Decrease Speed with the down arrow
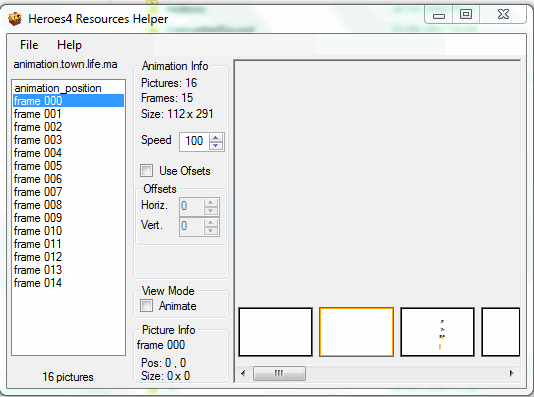This screenshot has width=534, height=397. [x=216, y=146]
